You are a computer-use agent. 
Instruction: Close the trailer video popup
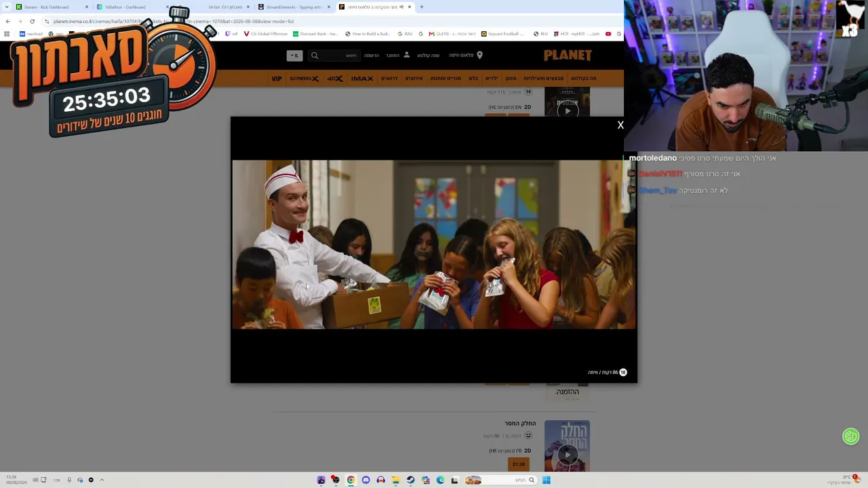click(x=620, y=125)
